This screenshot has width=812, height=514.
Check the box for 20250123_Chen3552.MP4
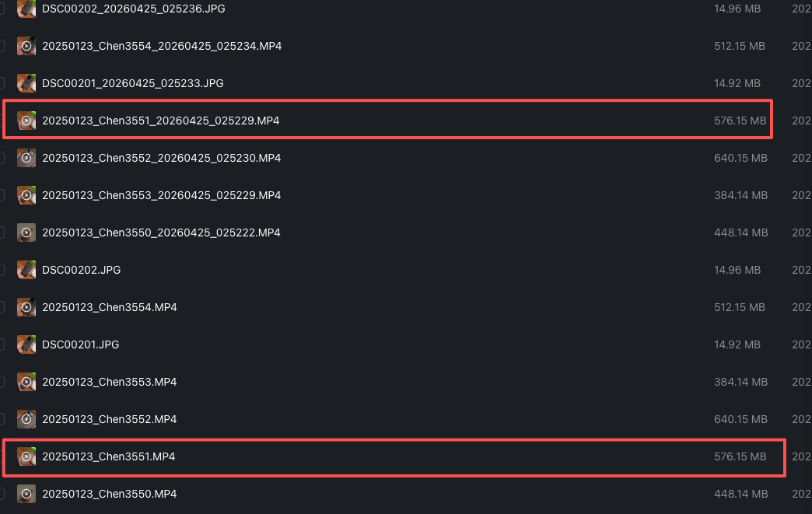pyautogui.click(x=2, y=419)
